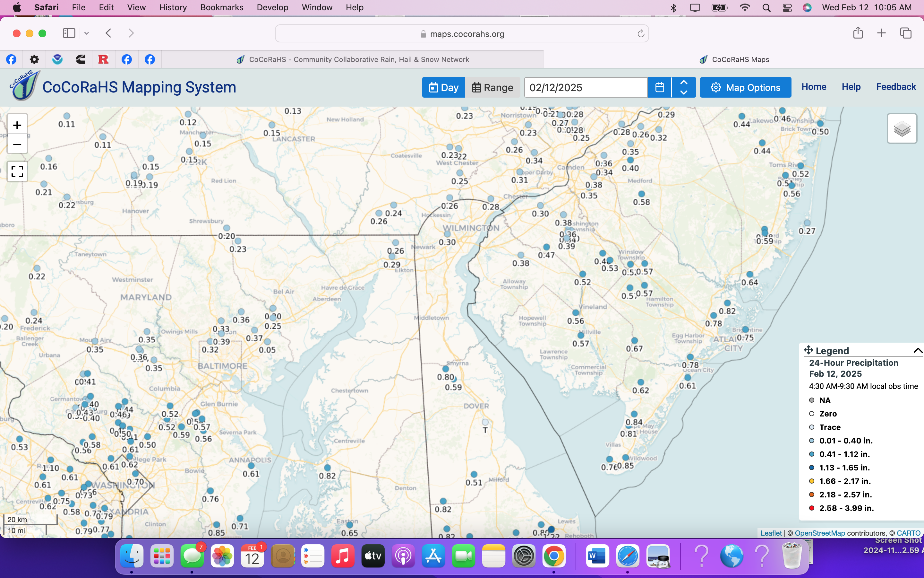Click the Safari address bar
The width and height of the screenshot is (924, 578).
tap(462, 34)
